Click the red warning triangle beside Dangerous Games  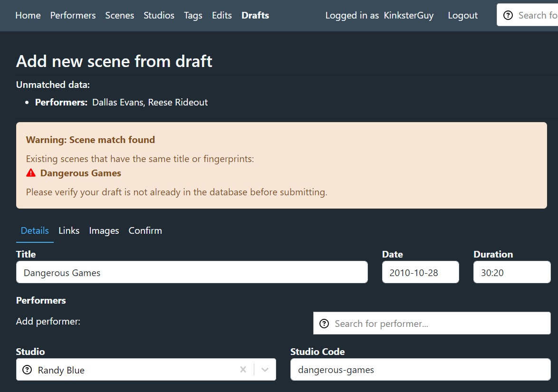31,172
